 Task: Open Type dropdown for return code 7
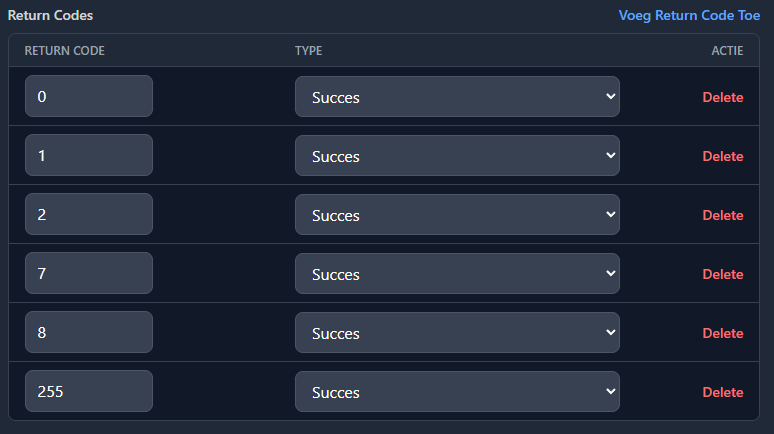(x=457, y=274)
